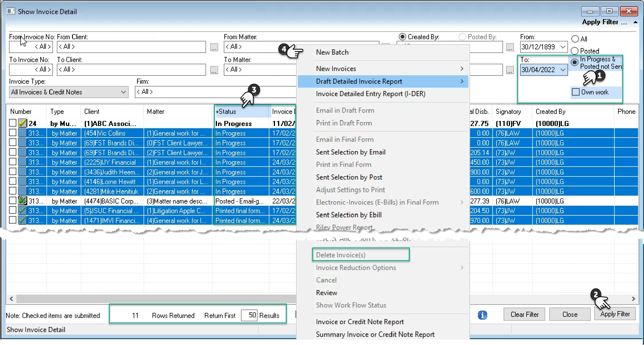Click the horizontal scrollbar track
The image size is (644, 345).
pos(155,298)
